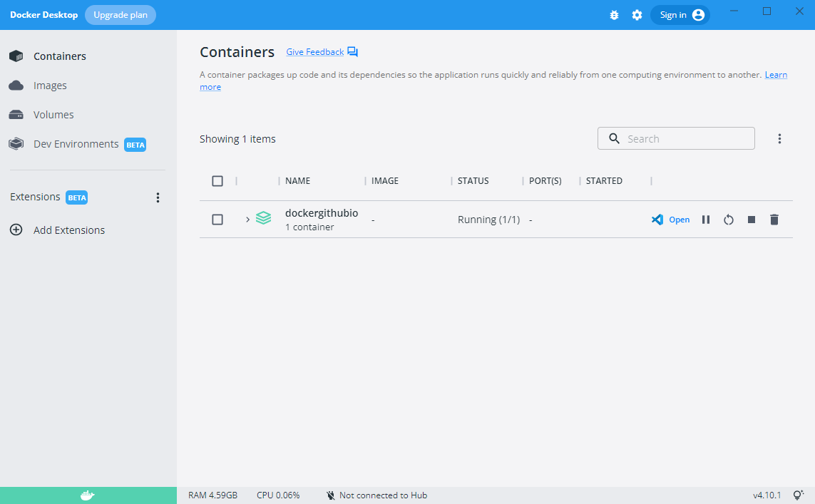Click the Upgrade plan button
This screenshot has height=504, width=815.
pyautogui.click(x=120, y=15)
